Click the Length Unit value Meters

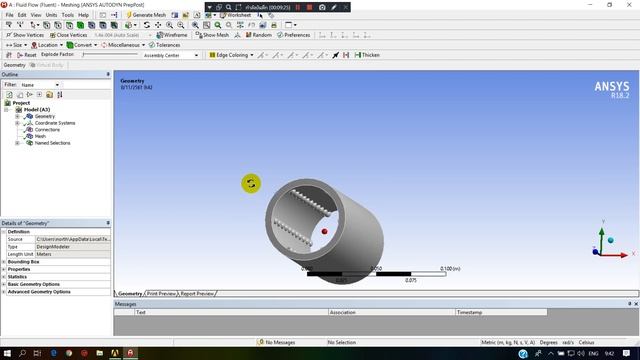(73, 254)
